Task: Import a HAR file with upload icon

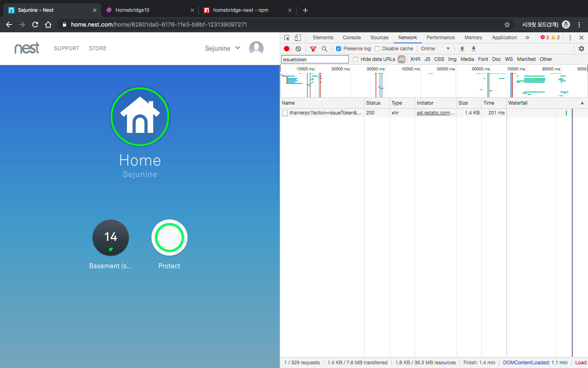Action: tap(462, 49)
